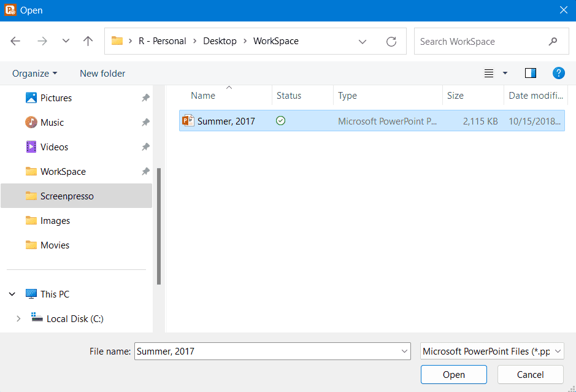This screenshot has height=392, width=576.
Task: Open Movies folder in sidebar
Action: tap(55, 245)
